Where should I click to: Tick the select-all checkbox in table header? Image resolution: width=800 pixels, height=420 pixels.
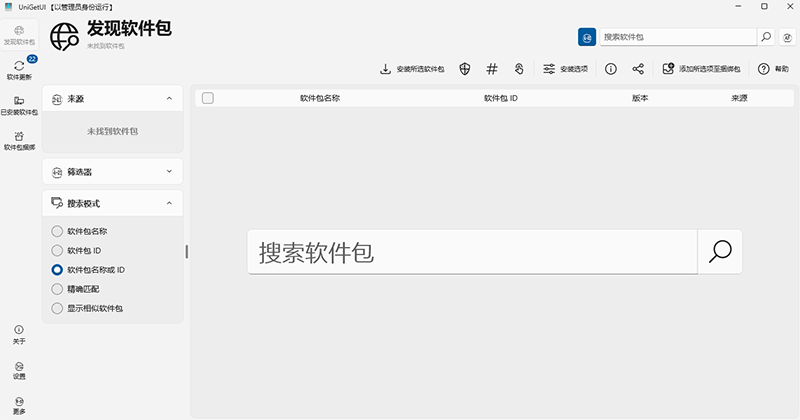click(x=208, y=98)
